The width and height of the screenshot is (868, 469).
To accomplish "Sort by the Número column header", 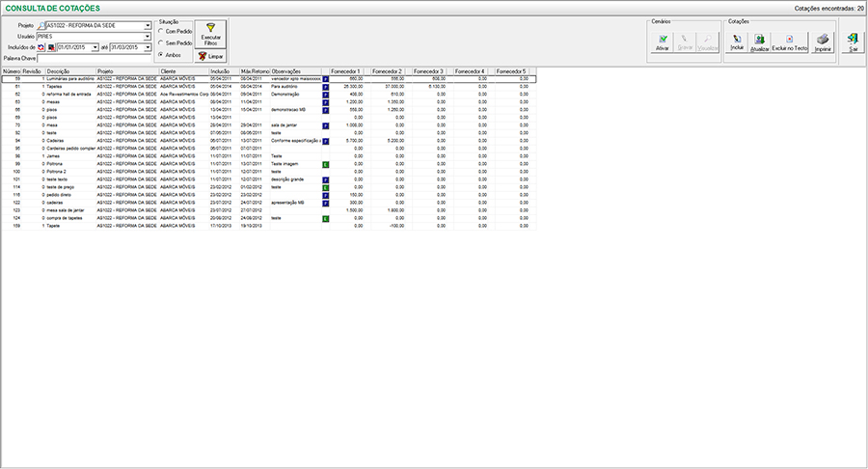I will click(12, 71).
